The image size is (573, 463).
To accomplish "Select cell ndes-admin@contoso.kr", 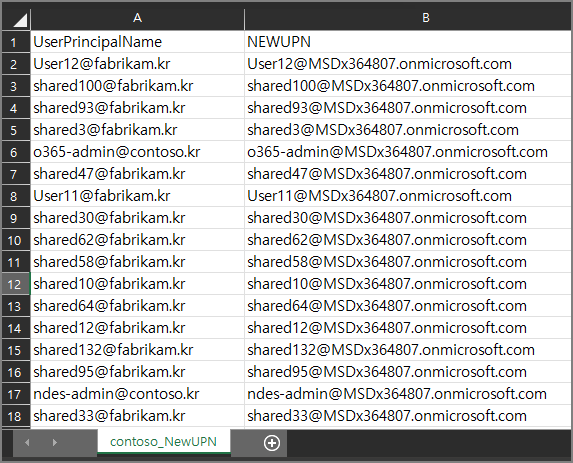I will pyautogui.click(x=137, y=394).
